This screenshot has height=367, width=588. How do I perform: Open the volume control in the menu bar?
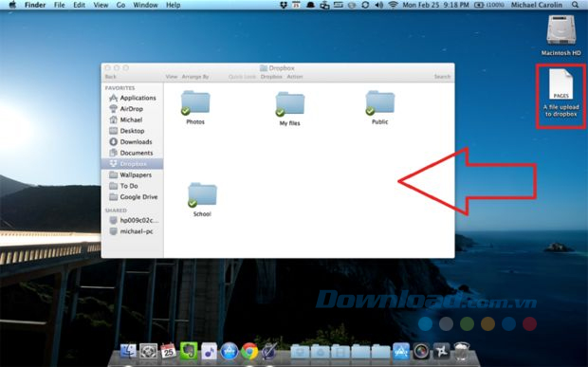click(x=379, y=5)
